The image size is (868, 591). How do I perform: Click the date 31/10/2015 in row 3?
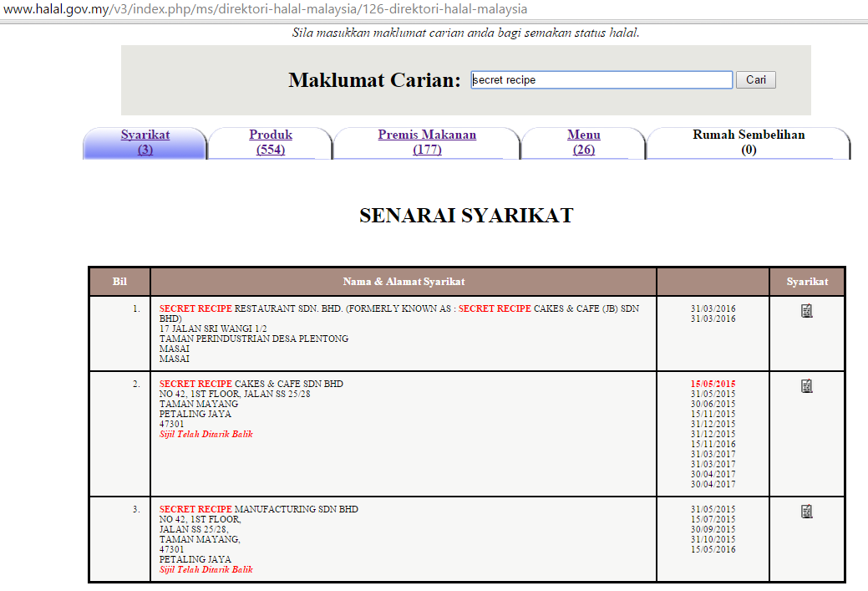pos(713,539)
